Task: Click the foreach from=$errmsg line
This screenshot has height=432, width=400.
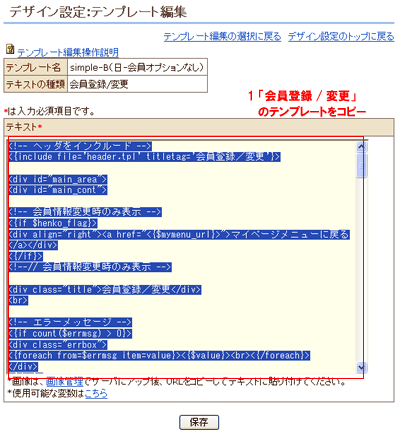Action: click(159, 356)
